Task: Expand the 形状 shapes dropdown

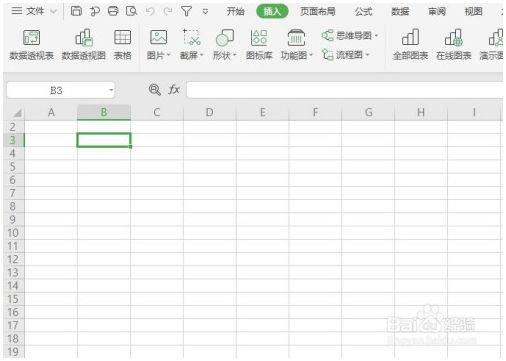Action: point(235,55)
